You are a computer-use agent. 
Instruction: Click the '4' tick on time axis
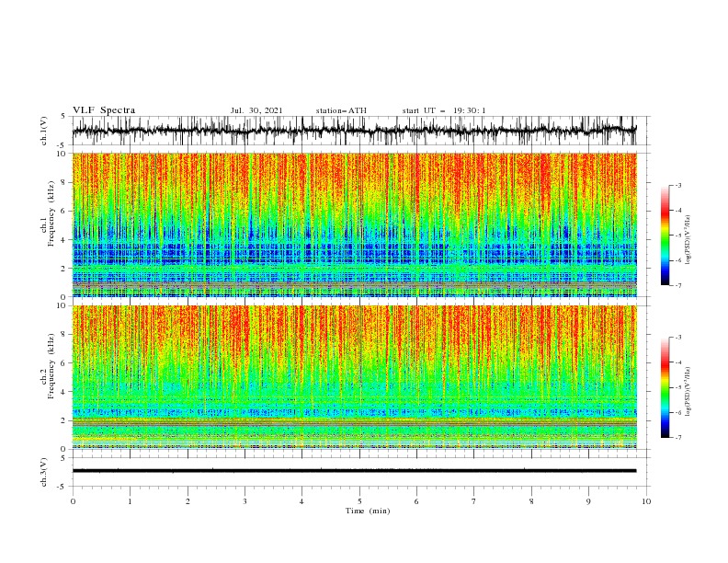[x=301, y=501]
